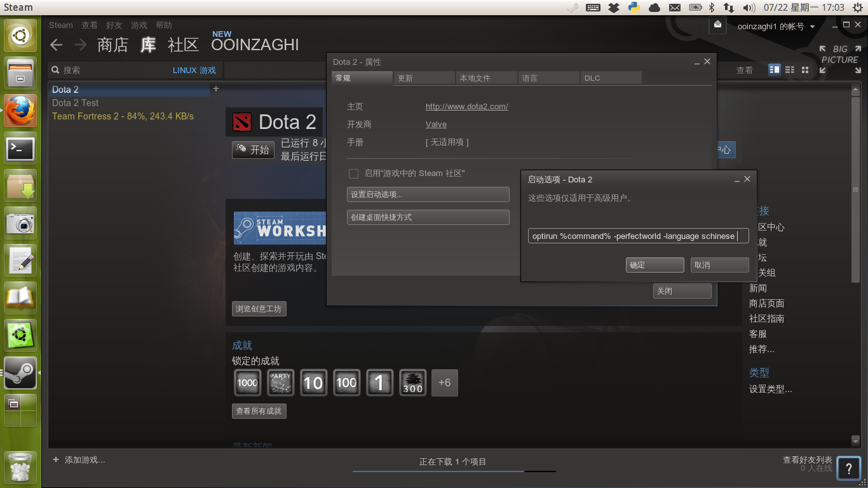
Task: Switch to the 语言 tab
Action: (548, 78)
